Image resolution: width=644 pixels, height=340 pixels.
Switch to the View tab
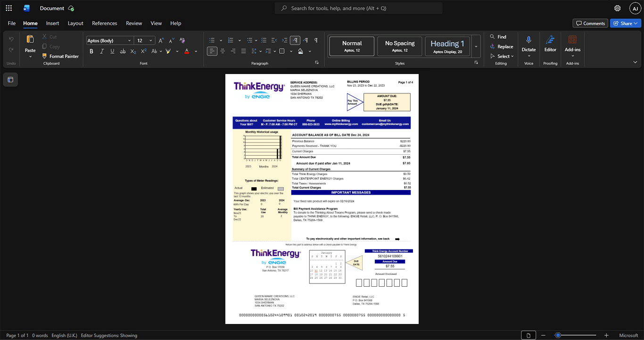pos(156,23)
